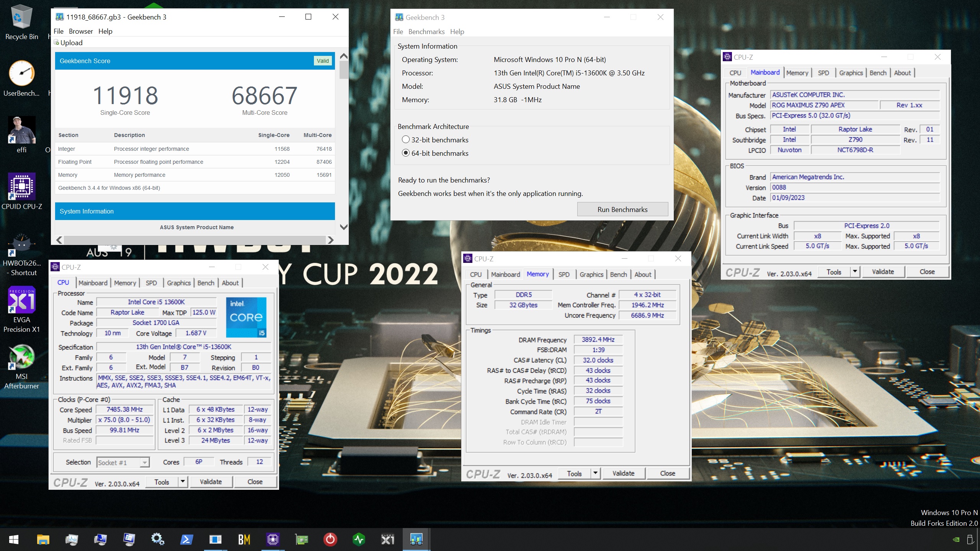The width and height of the screenshot is (980, 551).
Task: Click vertical scrollbar thumb in Geekbench results
Action: (344, 70)
